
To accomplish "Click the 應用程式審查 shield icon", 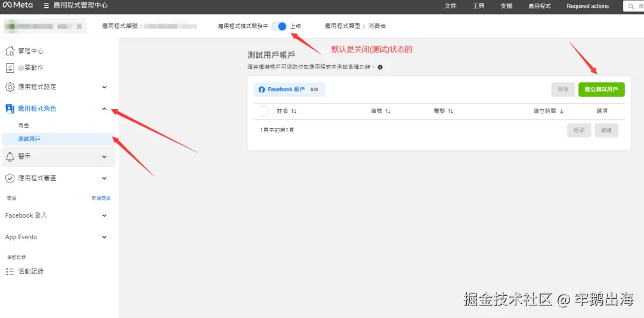I will [10, 178].
